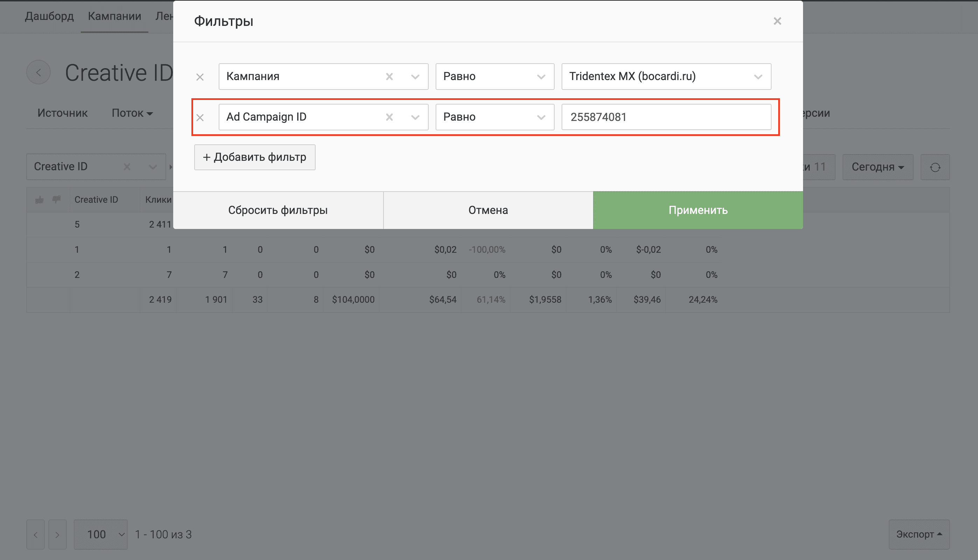978x560 pixels.
Task: Click the Применить button
Action: 698,210
